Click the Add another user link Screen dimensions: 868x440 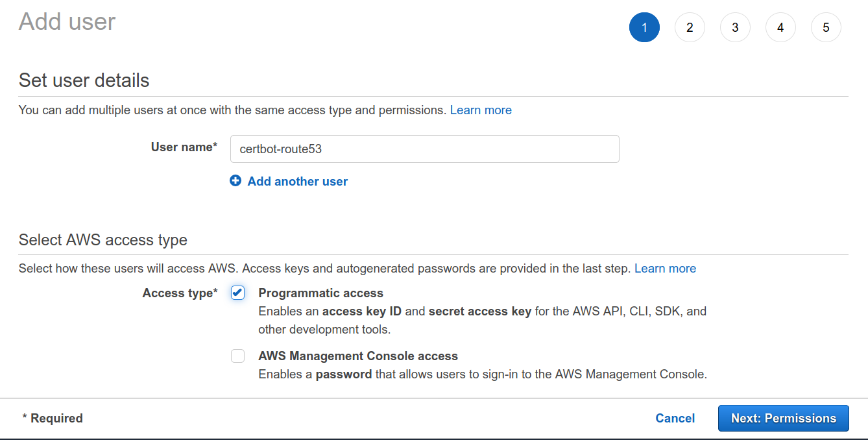(x=297, y=181)
